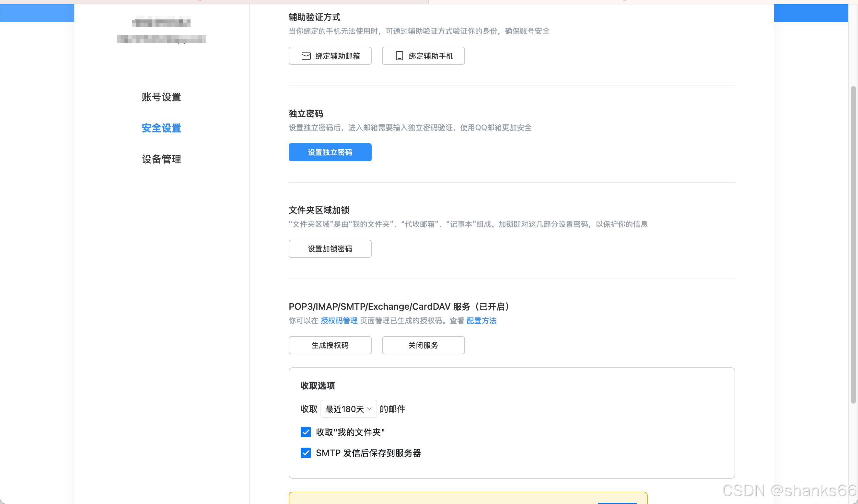Click the phone icon on bind auxiliary phone button
Screen dimensions: 858x504
pyautogui.click(x=399, y=56)
